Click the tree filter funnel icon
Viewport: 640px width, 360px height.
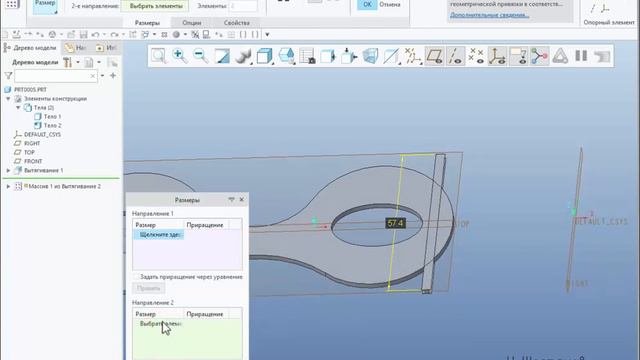point(8,76)
